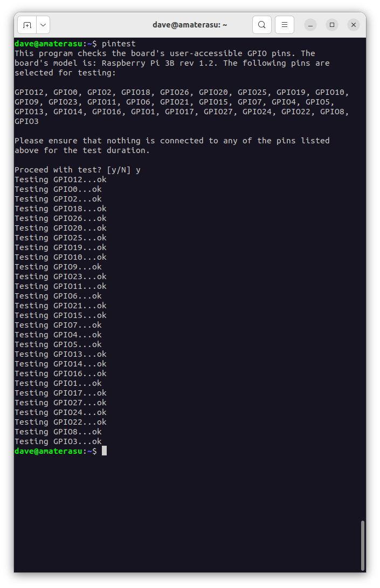Open the hamburger main menu
The width and height of the screenshot is (380, 588).
[285, 25]
